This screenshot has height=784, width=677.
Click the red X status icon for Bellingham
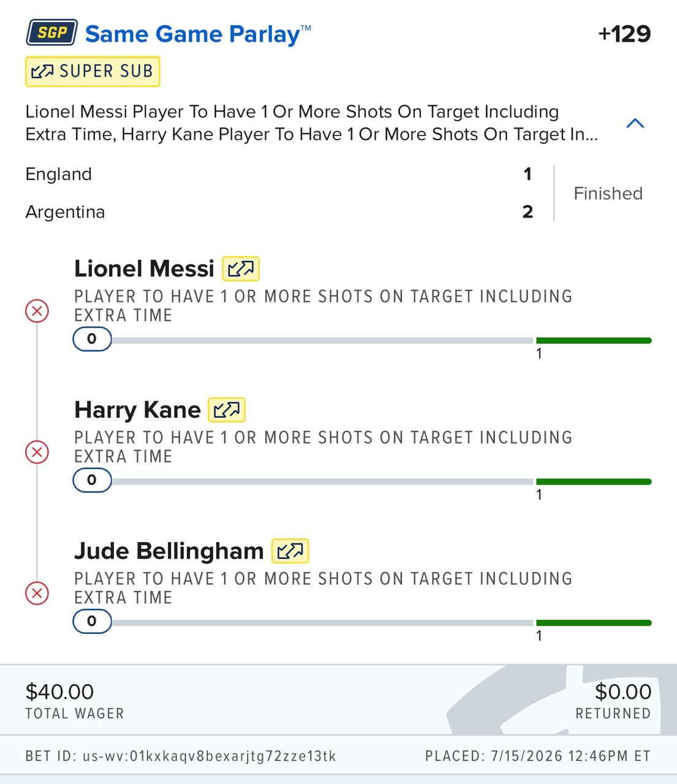click(37, 594)
